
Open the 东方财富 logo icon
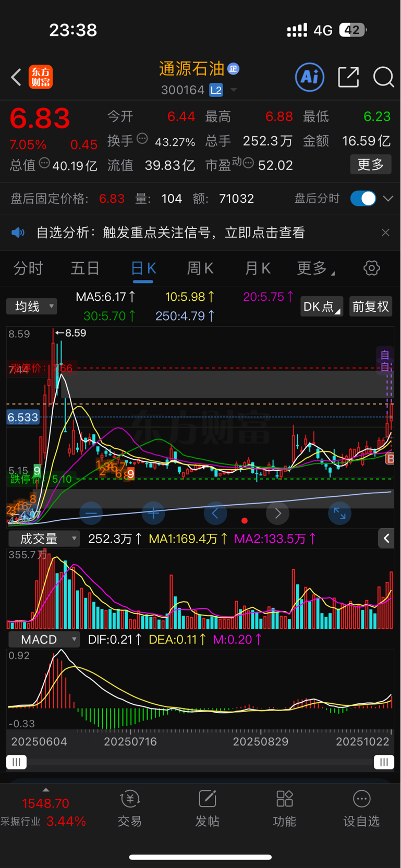click(41, 77)
